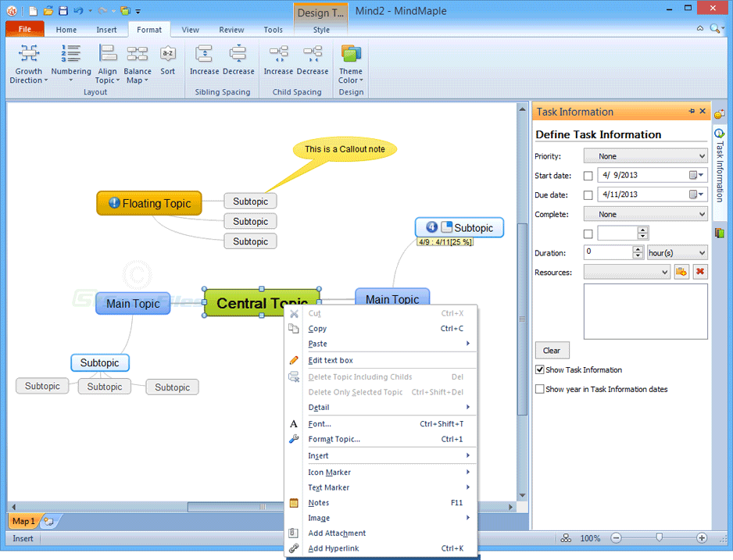
Task: Close the Task Information panel
Action: (703, 111)
